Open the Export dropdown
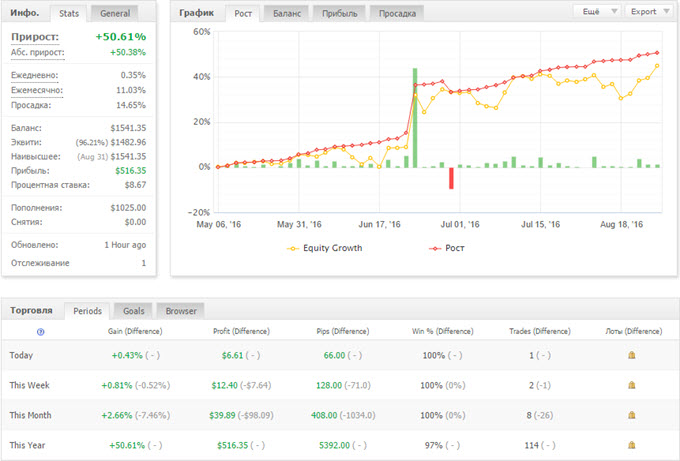The image size is (680, 461). (x=649, y=11)
